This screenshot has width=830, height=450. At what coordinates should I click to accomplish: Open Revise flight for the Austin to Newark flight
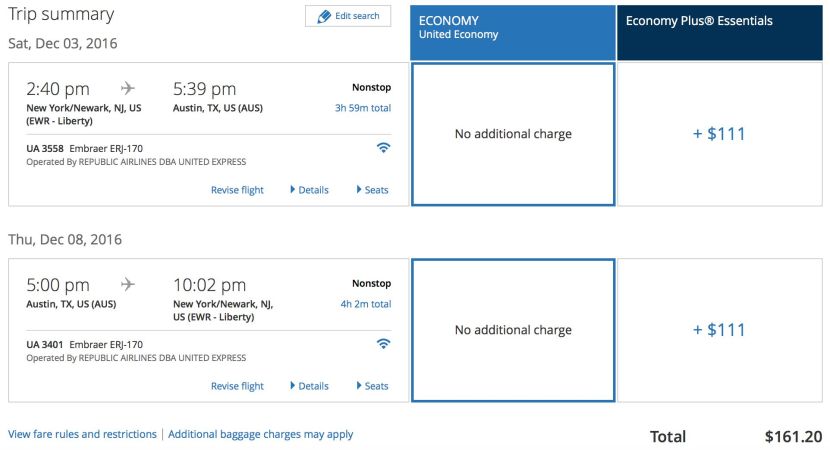(237, 386)
